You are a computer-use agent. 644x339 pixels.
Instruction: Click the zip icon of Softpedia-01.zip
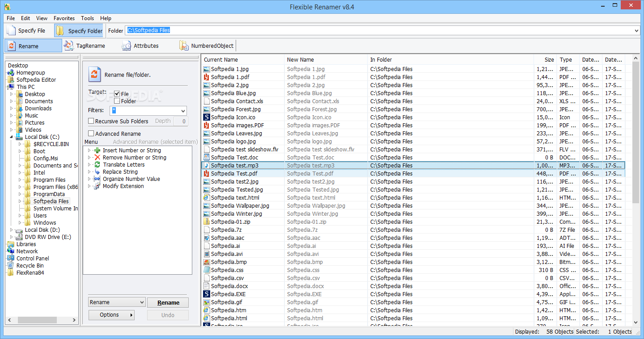(x=206, y=222)
